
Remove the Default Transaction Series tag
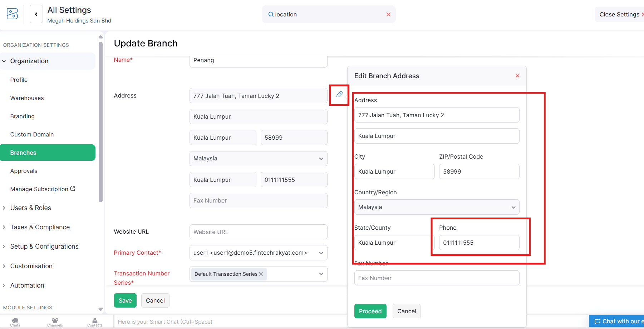pos(261,274)
